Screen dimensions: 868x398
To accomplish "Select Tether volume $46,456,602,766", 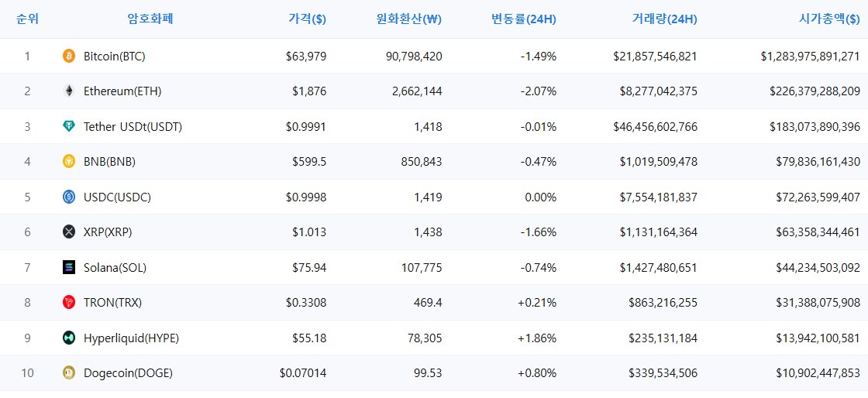I will 656,126.
